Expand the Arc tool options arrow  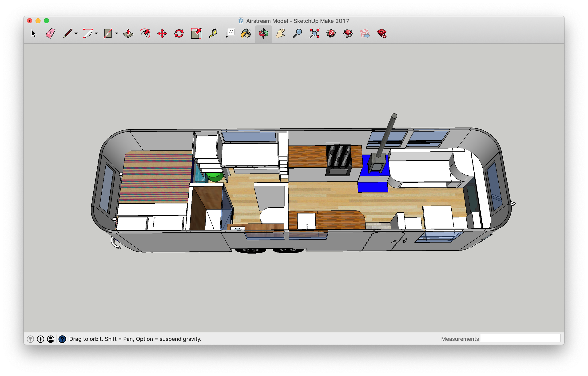click(x=96, y=33)
